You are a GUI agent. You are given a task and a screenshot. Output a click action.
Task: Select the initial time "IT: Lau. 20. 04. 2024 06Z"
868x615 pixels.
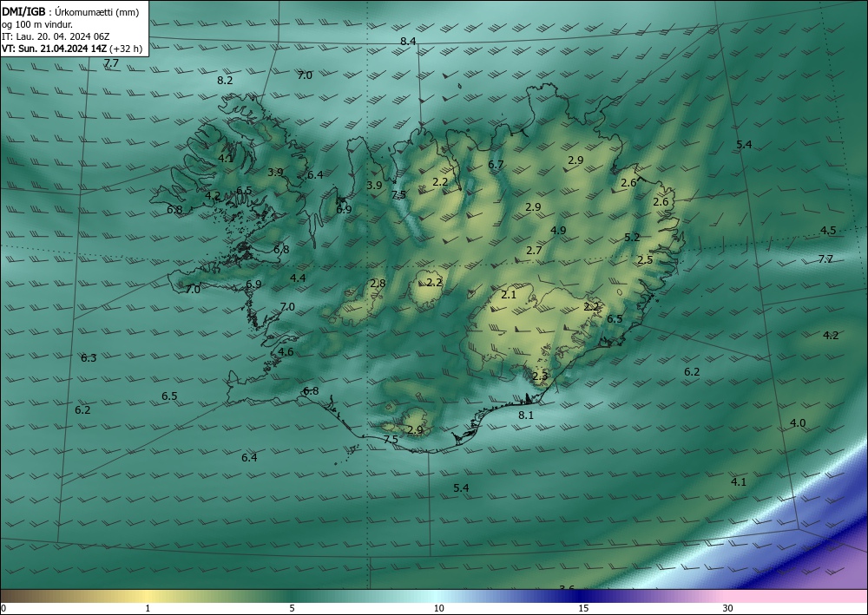click(x=56, y=36)
